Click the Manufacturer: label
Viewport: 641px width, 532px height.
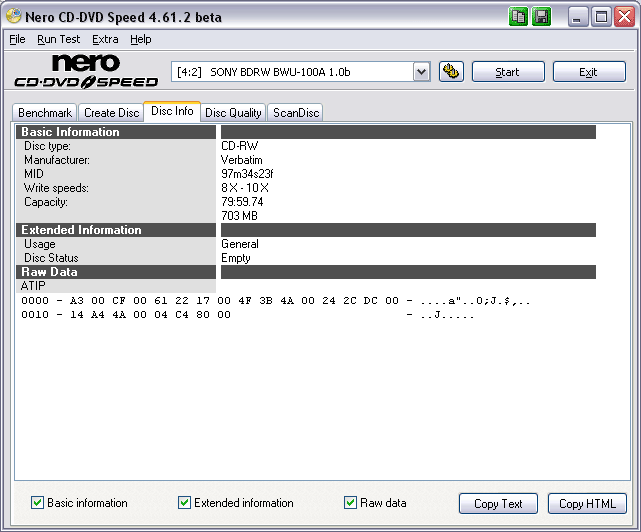click(x=57, y=160)
